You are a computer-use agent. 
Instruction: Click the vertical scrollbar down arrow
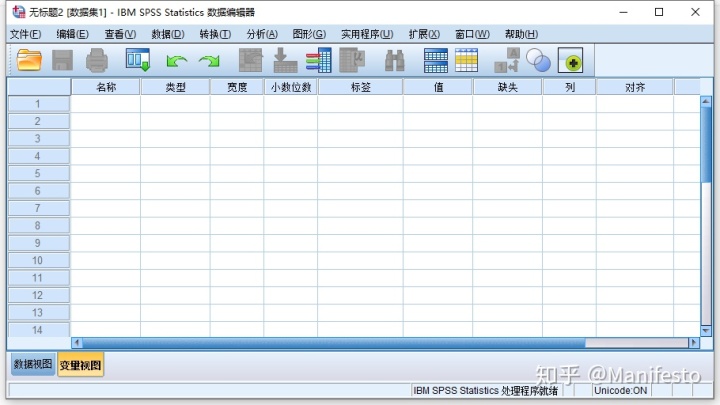[706, 330]
